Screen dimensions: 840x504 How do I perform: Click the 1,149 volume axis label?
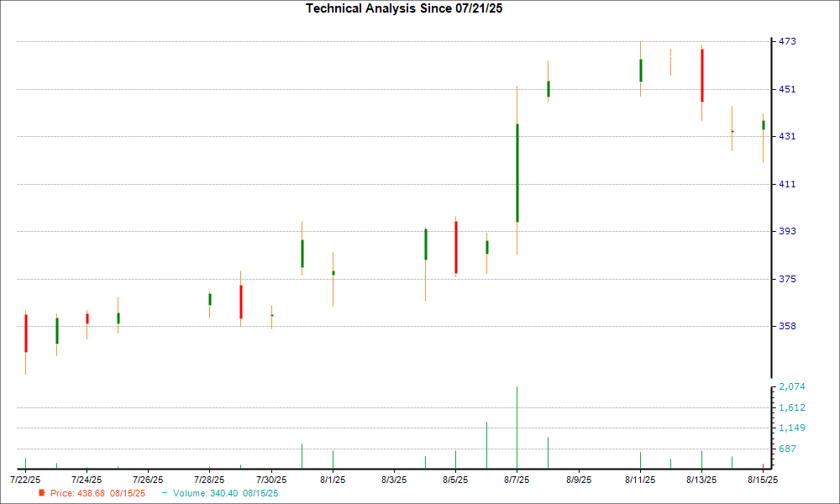pos(792,428)
